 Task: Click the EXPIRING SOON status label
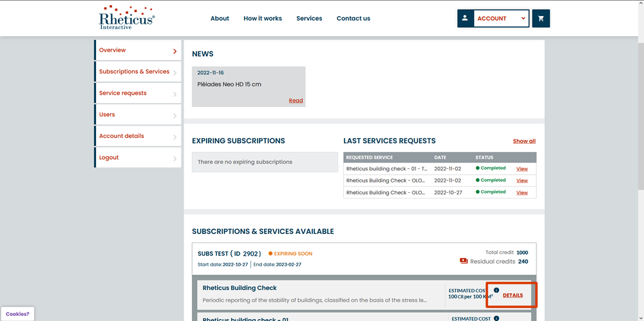coord(290,253)
